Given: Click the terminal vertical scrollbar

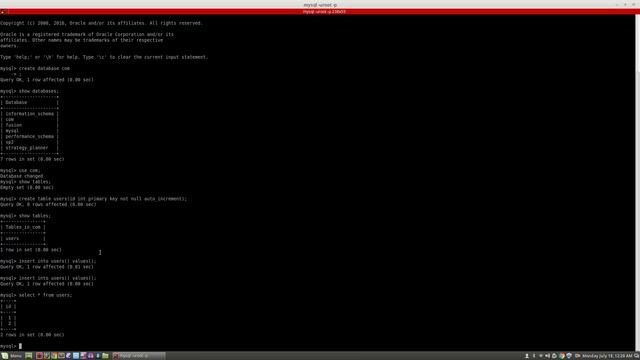Looking at the screenshot, I should click(x=638, y=182).
